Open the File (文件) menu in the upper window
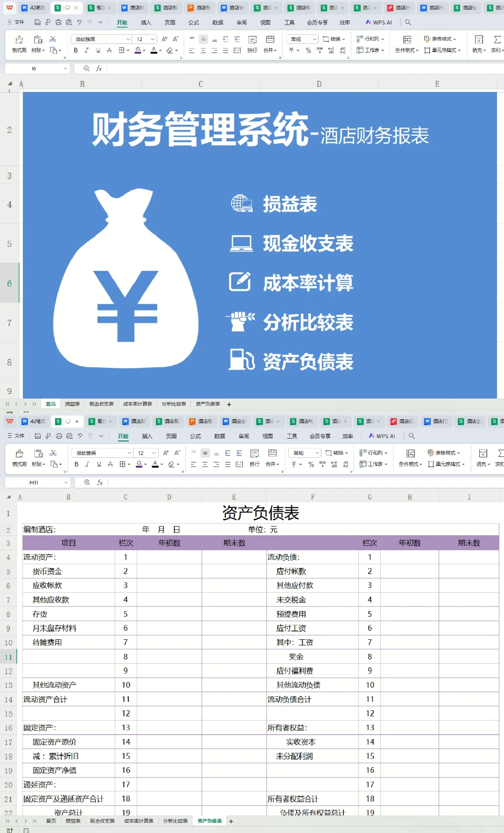The width and height of the screenshot is (504, 833). (x=16, y=22)
